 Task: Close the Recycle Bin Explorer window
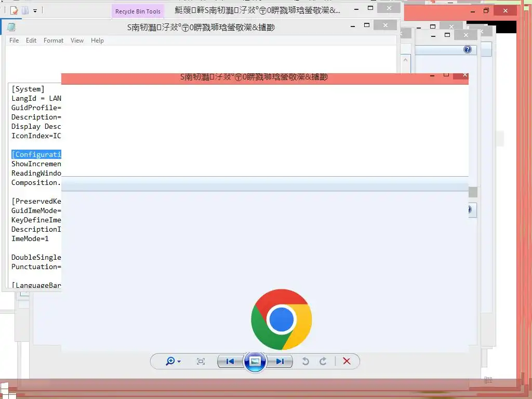pyautogui.click(x=389, y=8)
